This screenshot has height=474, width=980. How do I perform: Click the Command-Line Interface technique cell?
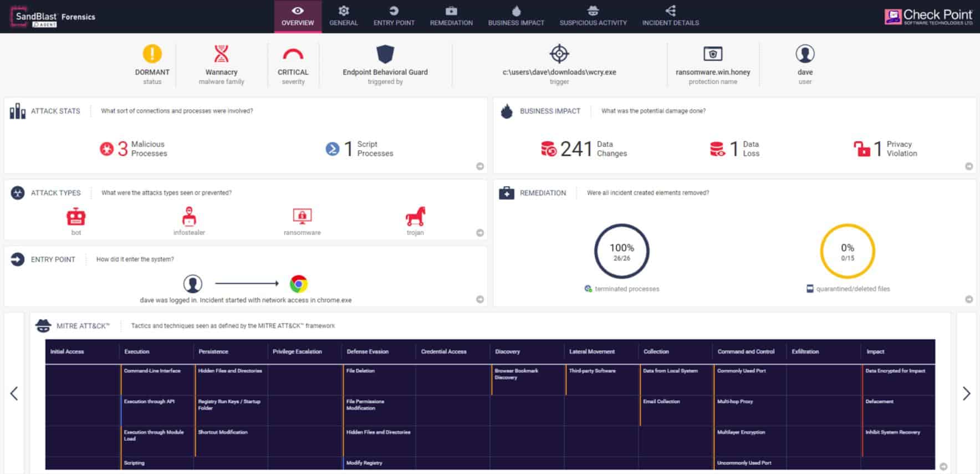[x=157, y=380]
